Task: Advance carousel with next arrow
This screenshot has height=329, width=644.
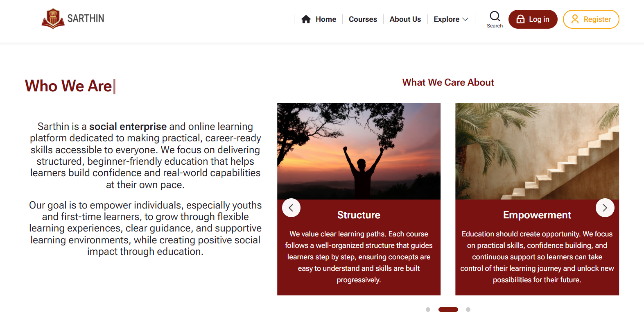Action: (605, 208)
